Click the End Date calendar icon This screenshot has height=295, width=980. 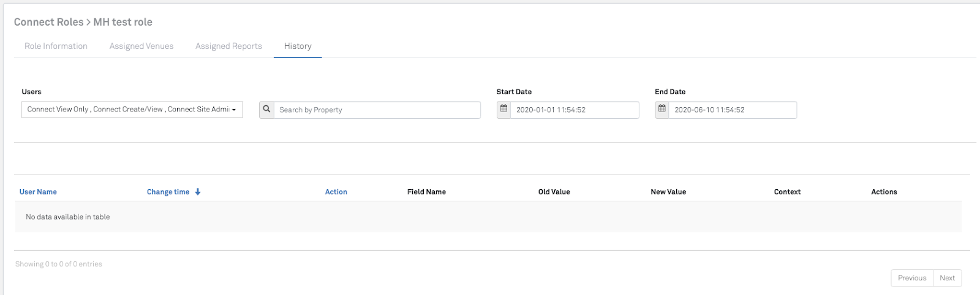coord(661,110)
